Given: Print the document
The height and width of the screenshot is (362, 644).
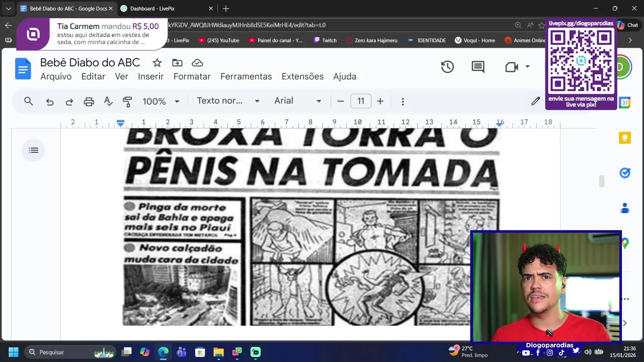Looking at the screenshot, I should pyautogui.click(x=89, y=102).
